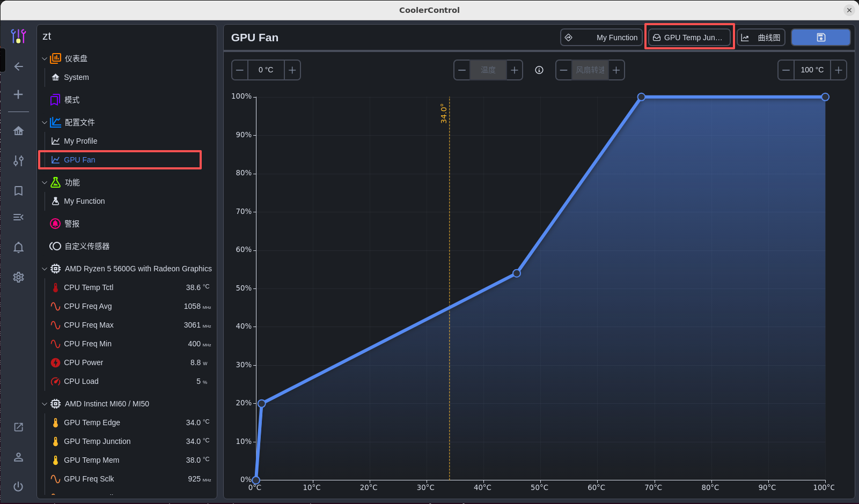859x504 pixels.
Task: Click the CPU Freq Avg wave icon
Action: click(x=55, y=306)
